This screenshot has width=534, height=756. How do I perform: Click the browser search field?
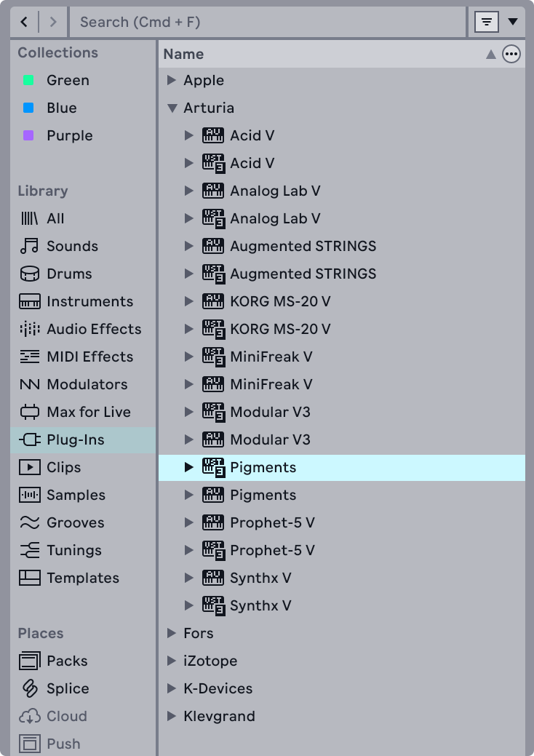point(268,22)
